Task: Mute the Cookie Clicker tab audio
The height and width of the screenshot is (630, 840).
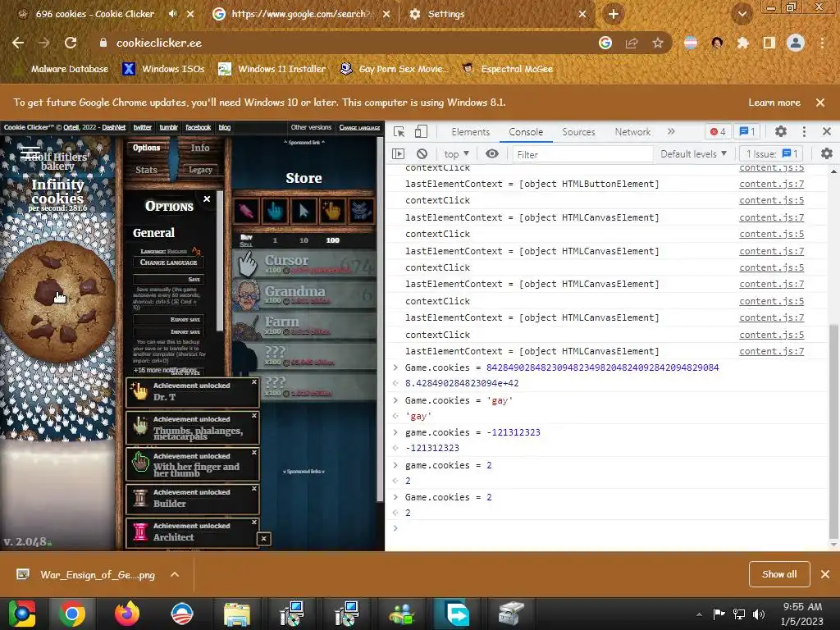Action: tap(172, 14)
